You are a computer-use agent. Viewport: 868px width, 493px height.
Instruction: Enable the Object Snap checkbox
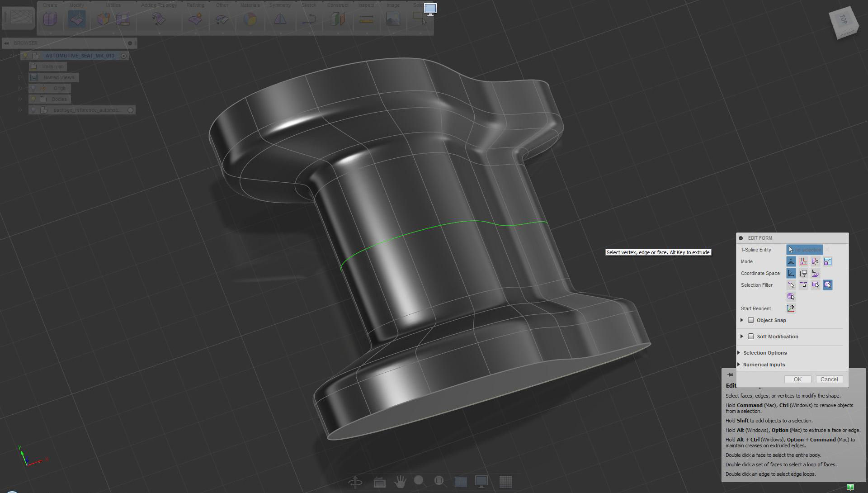click(751, 320)
